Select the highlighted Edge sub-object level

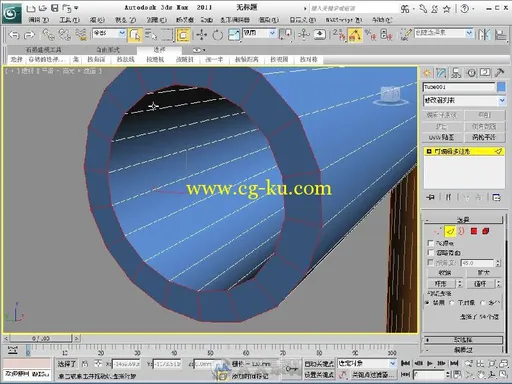(x=450, y=231)
